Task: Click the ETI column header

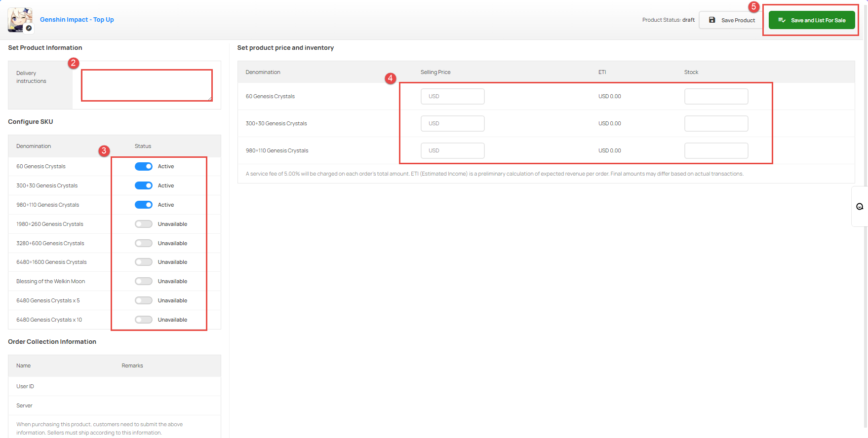Action: (602, 72)
